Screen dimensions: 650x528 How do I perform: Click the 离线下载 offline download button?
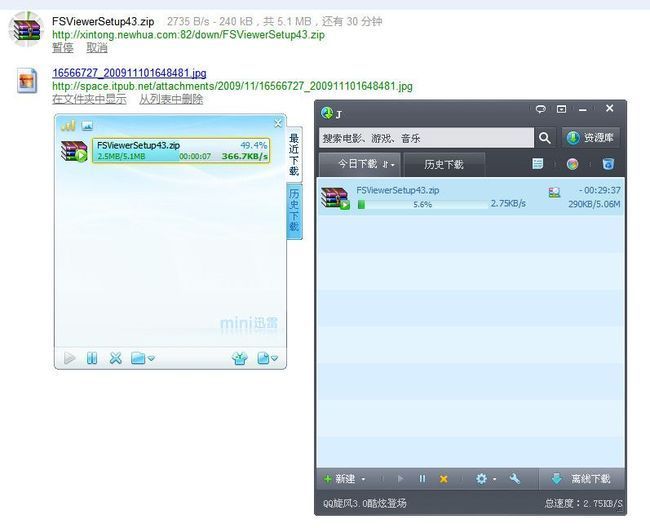tap(581, 479)
